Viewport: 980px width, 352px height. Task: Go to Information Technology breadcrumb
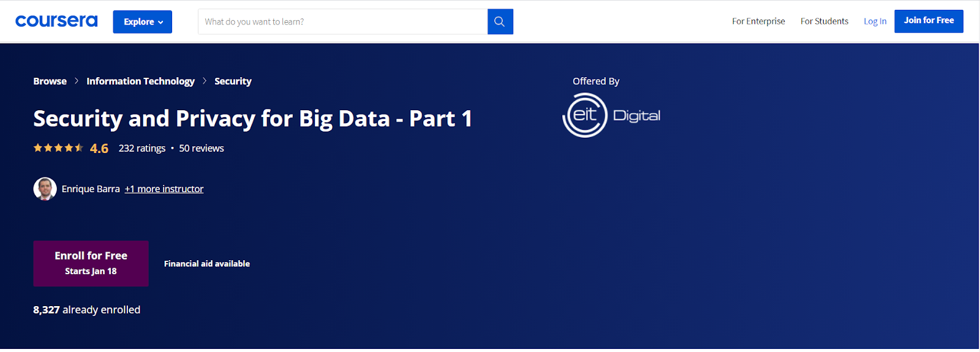click(x=140, y=81)
